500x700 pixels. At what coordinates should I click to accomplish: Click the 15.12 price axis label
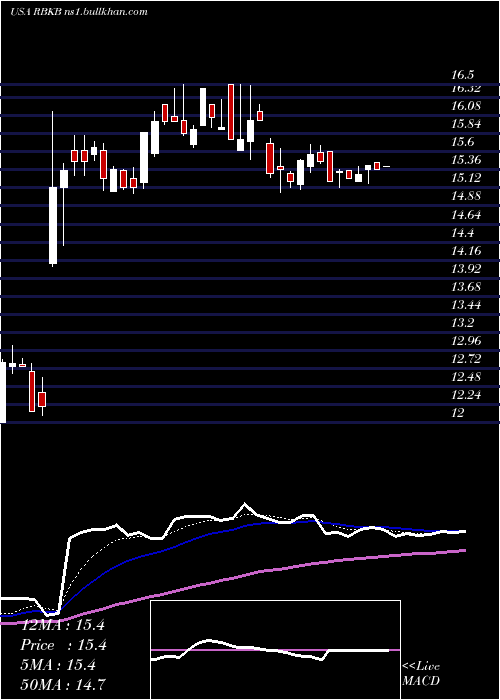click(466, 179)
